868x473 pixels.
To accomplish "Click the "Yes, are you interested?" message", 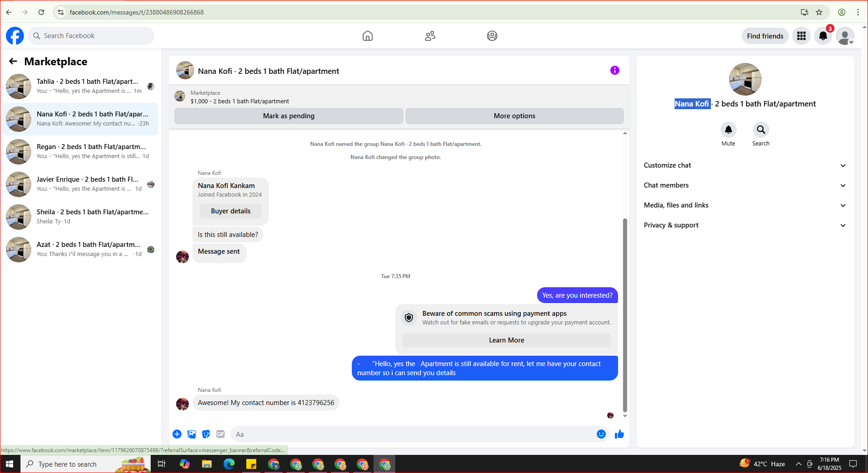I will 577,295.
